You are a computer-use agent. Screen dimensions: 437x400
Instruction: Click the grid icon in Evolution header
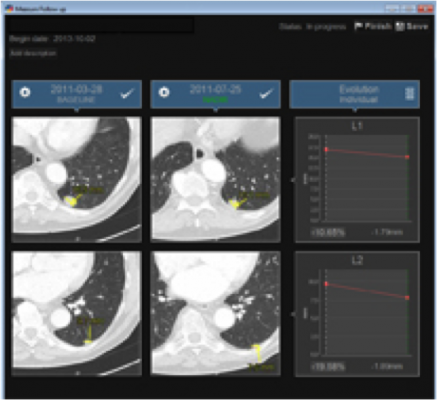coord(409,94)
